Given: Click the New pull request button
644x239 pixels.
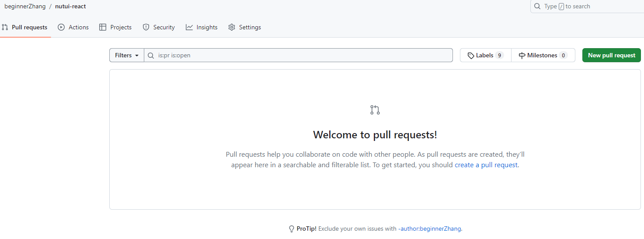Looking at the screenshot, I should 612,55.
